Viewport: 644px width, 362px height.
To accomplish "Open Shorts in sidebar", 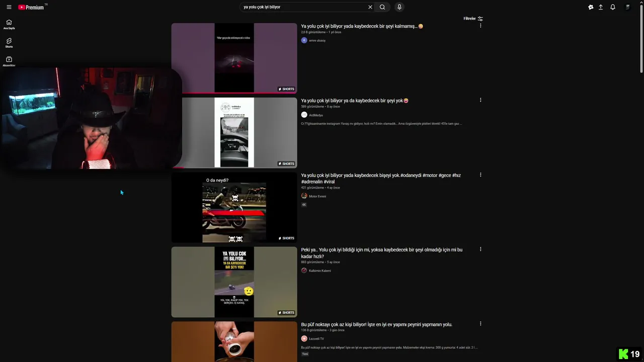I will coord(9,43).
